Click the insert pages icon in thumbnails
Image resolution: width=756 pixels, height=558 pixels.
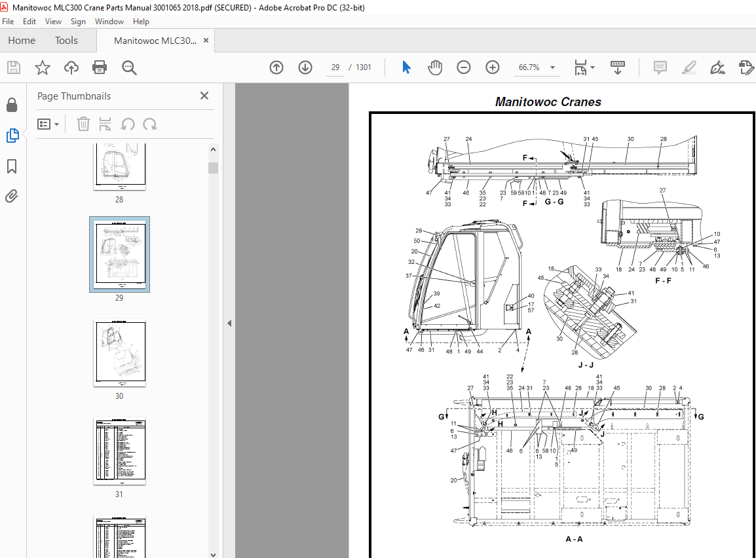[x=105, y=124]
